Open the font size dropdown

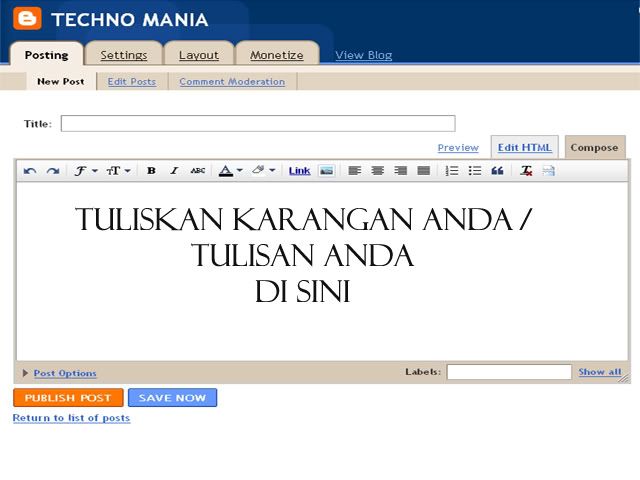point(118,171)
